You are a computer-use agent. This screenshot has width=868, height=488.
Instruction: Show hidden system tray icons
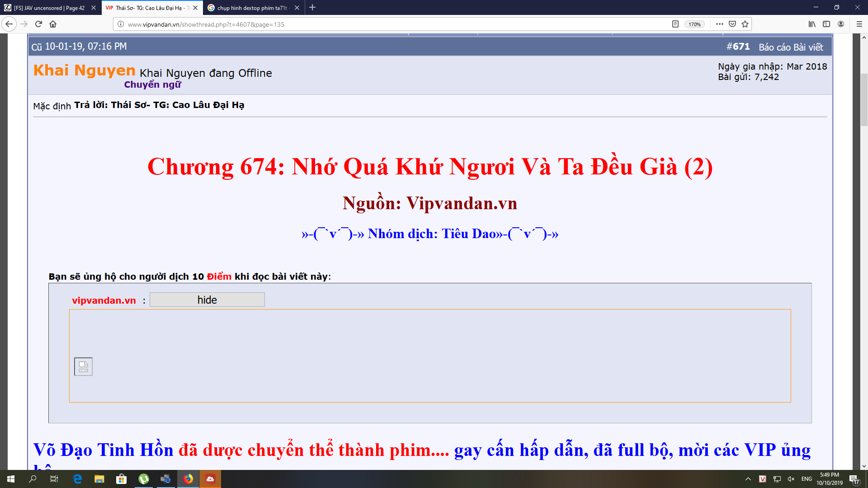pyautogui.click(x=748, y=479)
